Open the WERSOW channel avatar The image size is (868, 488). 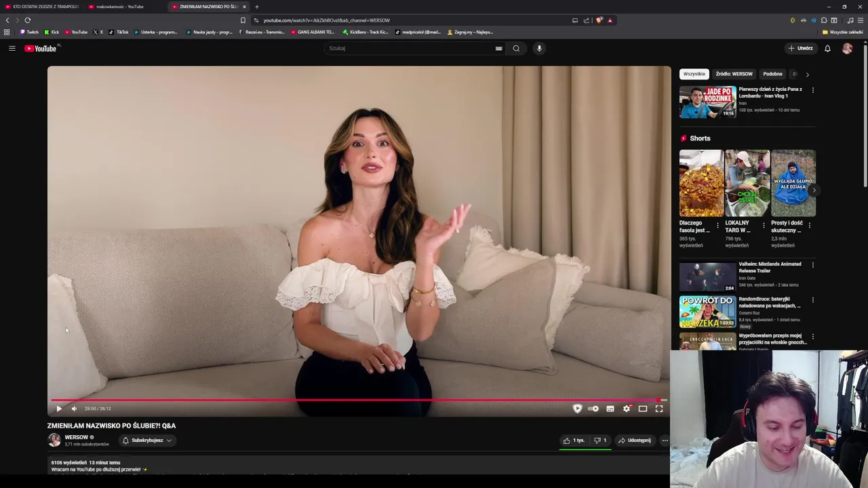(54, 440)
